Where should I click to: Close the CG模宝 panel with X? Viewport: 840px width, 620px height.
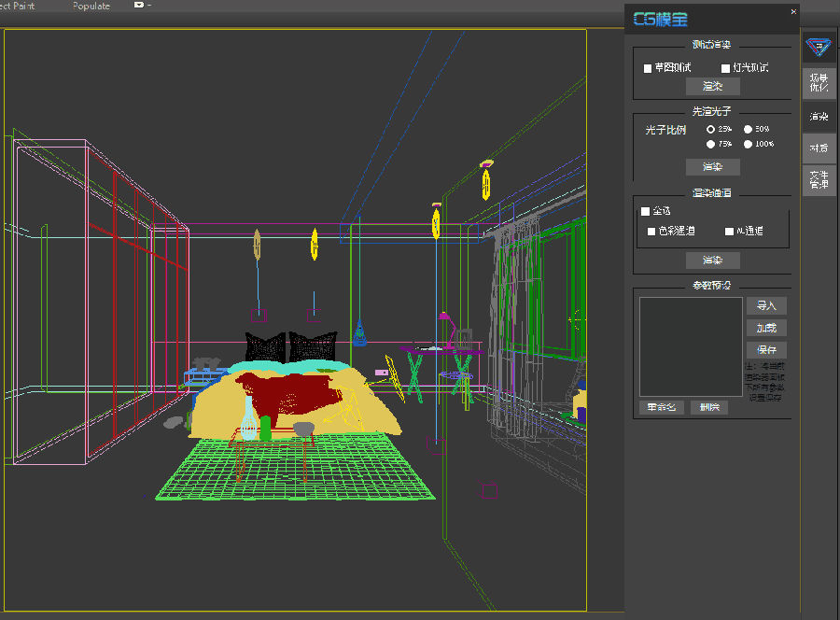tap(793, 12)
